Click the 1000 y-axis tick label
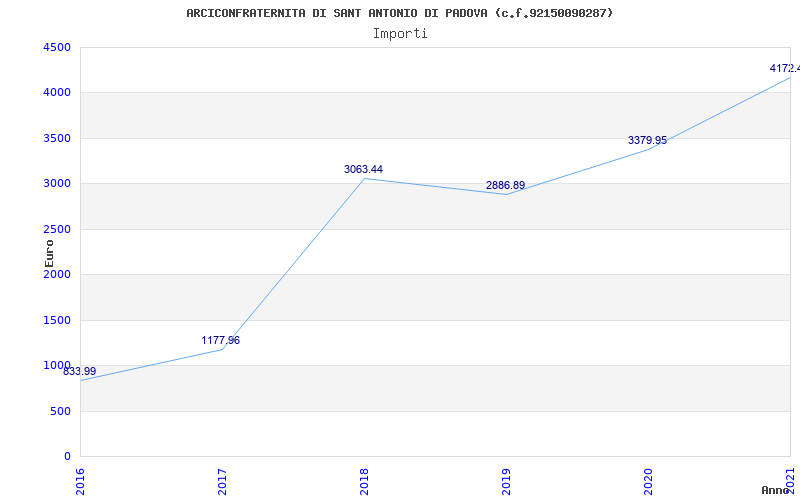The image size is (800, 500). [58, 365]
